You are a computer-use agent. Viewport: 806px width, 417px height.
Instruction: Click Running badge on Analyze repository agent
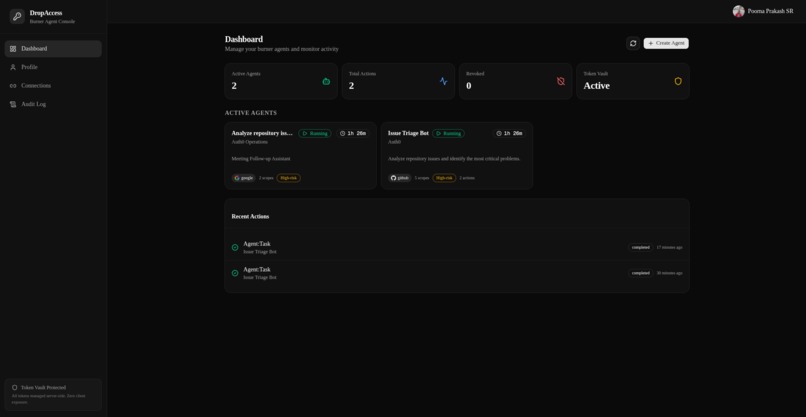pyautogui.click(x=315, y=134)
